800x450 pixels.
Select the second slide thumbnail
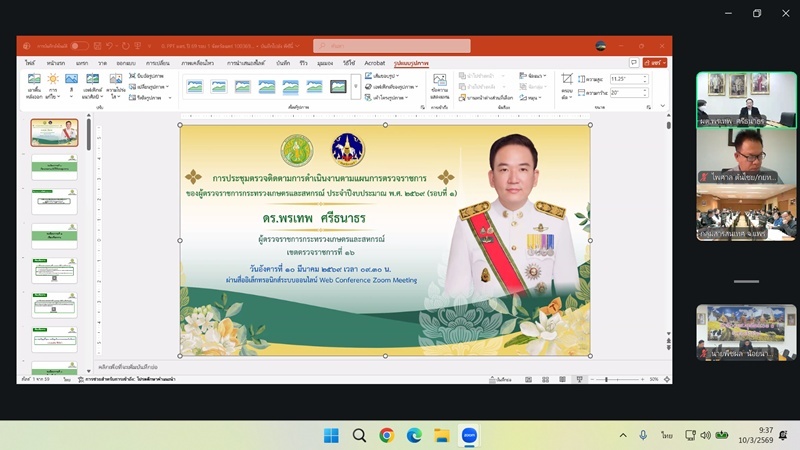[x=54, y=166]
